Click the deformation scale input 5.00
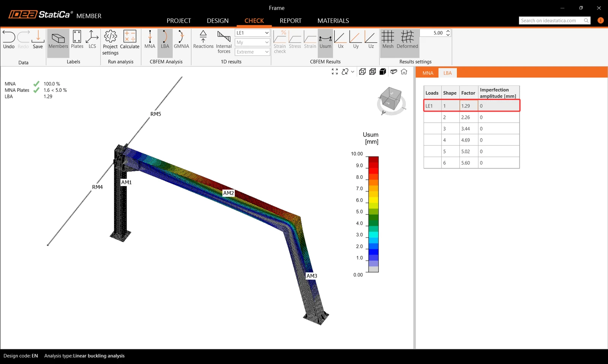This screenshot has height=364, width=608. (x=432, y=33)
